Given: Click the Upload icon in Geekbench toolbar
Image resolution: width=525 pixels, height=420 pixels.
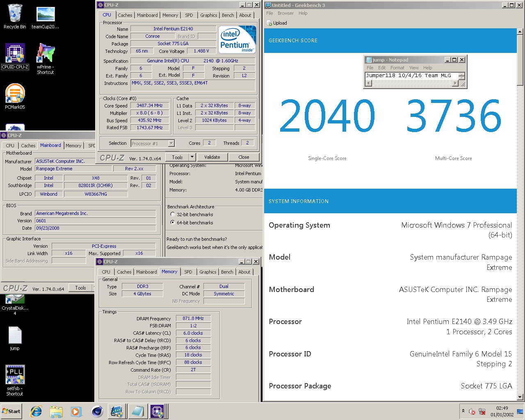Looking at the screenshot, I should (269, 23).
